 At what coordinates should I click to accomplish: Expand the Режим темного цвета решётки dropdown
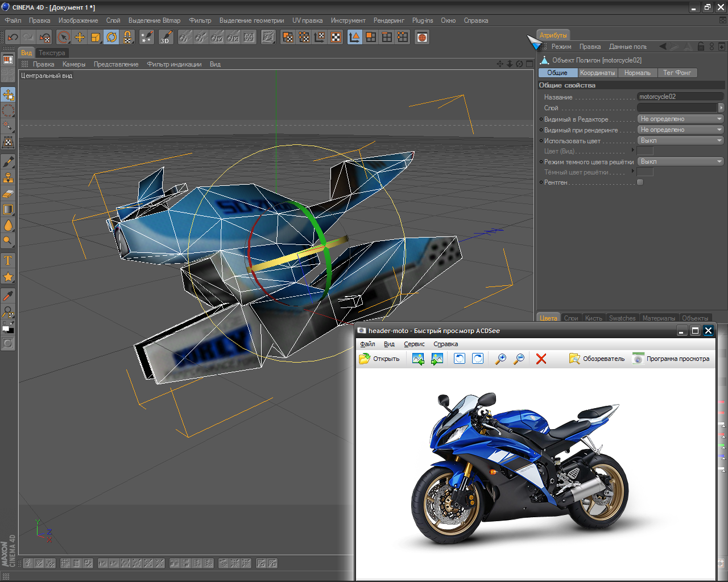pyautogui.click(x=680, y=161)
